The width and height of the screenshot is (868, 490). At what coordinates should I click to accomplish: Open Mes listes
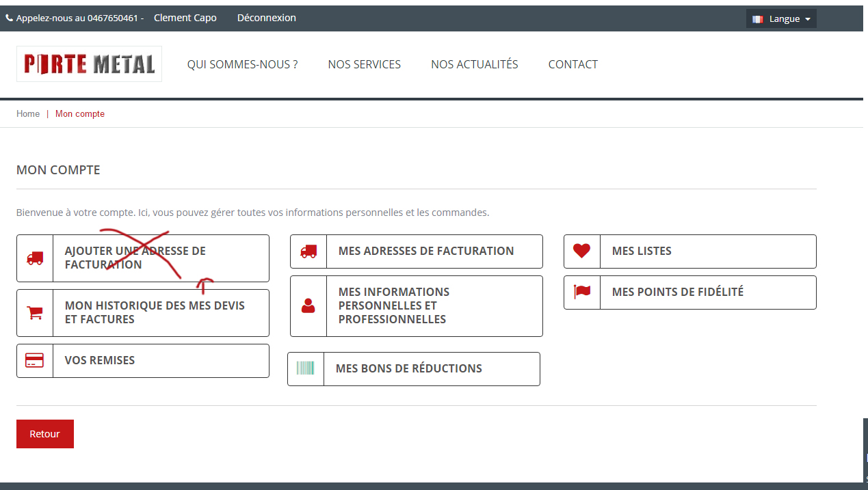click(x=690, y=251)
